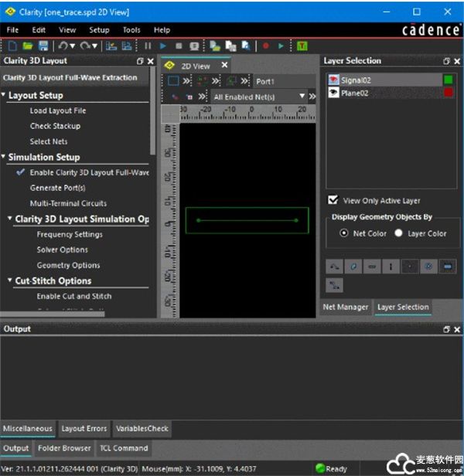Image resolution: width=464 pixels, height=476 pixels.
Task: Collapse the Layout Setup section
Action: click(4, 96)
